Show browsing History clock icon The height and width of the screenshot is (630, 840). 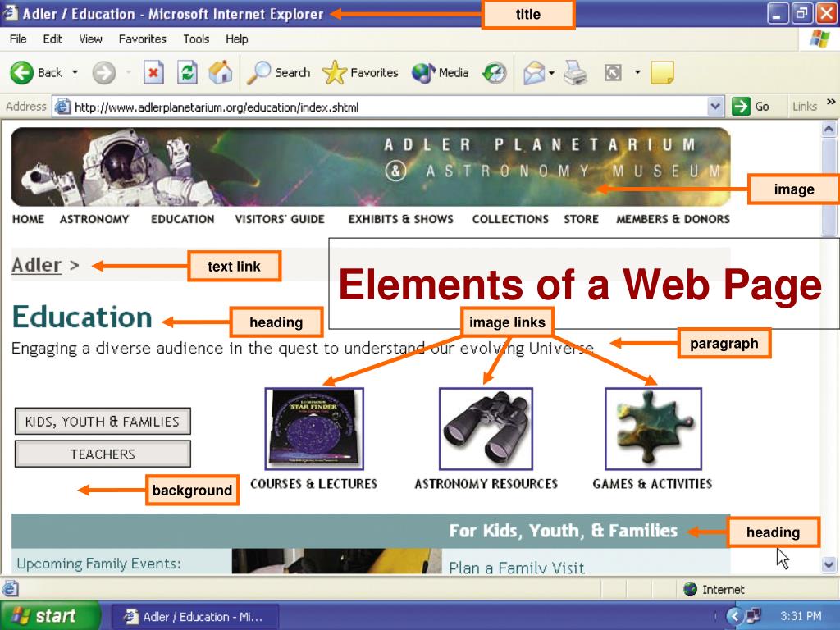[494, 72]
